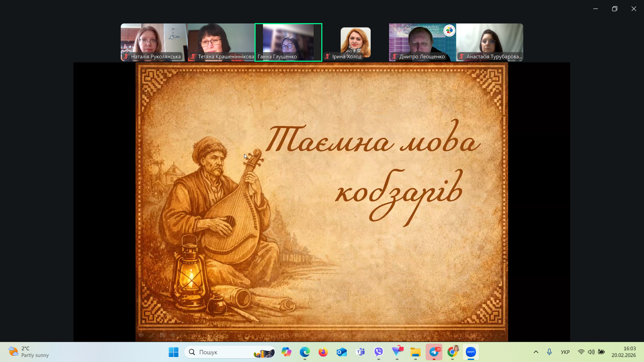The image size is (644, 362).
Task: Open the Windows Start menu
Action: click(x=173, y=352)
